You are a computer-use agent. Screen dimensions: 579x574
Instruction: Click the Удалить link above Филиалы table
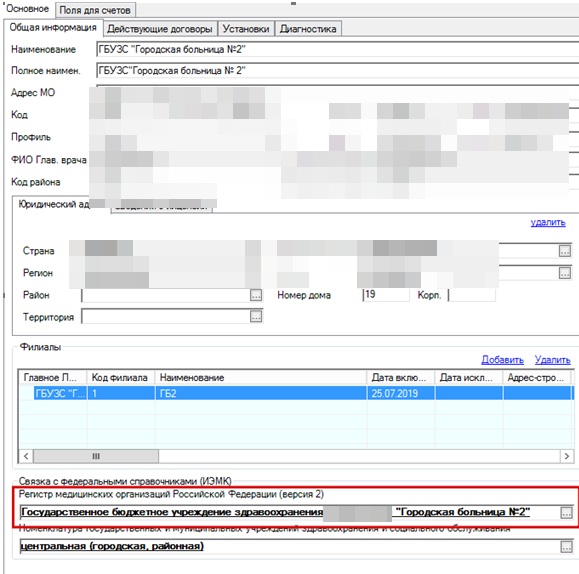point(552,359)
